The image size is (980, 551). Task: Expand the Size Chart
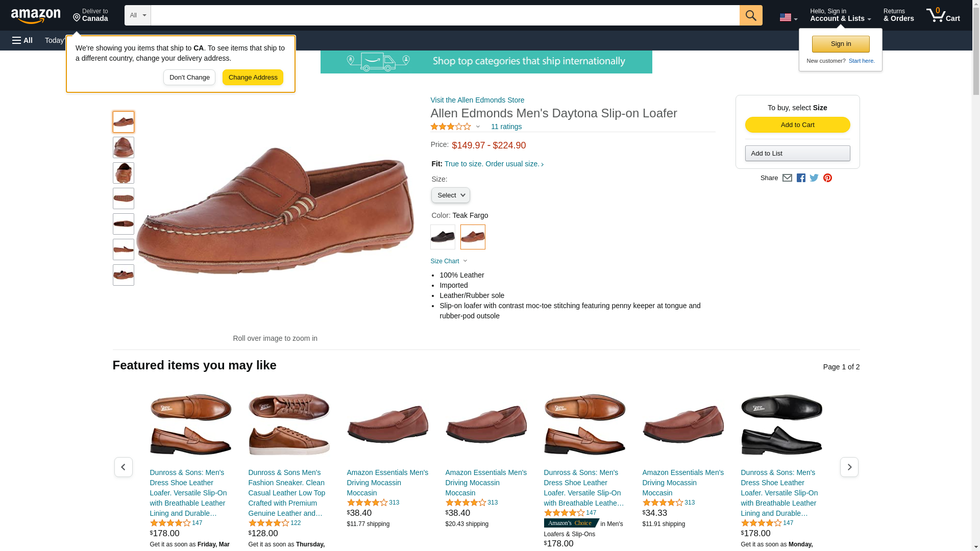(x=449, y=261)
